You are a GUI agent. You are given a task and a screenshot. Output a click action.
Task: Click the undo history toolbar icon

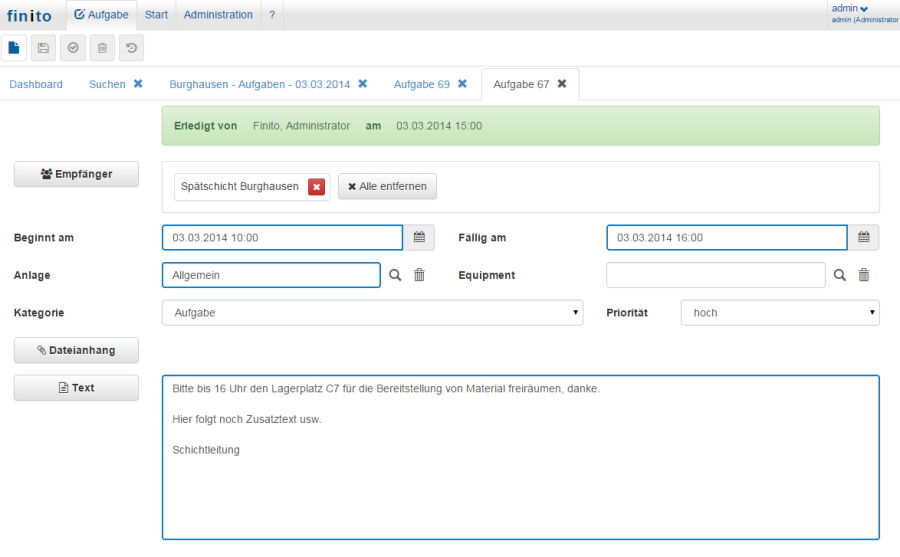131,48
